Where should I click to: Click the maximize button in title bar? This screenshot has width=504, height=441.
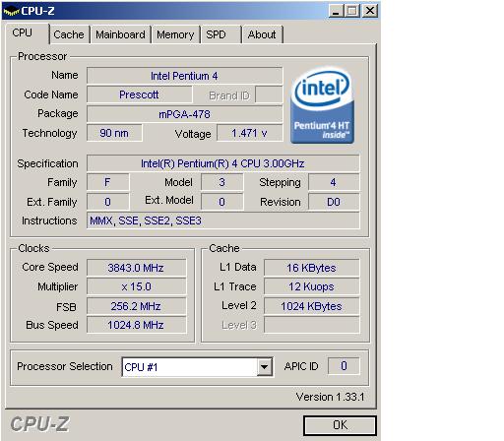click(x=353, y=11)
